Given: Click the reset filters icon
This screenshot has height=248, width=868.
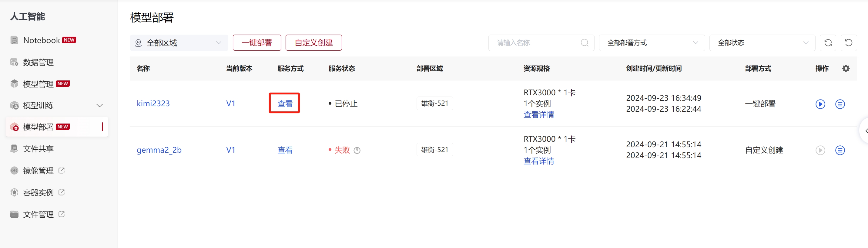Looking at the screenshot, I should click(x=849, y=43).
